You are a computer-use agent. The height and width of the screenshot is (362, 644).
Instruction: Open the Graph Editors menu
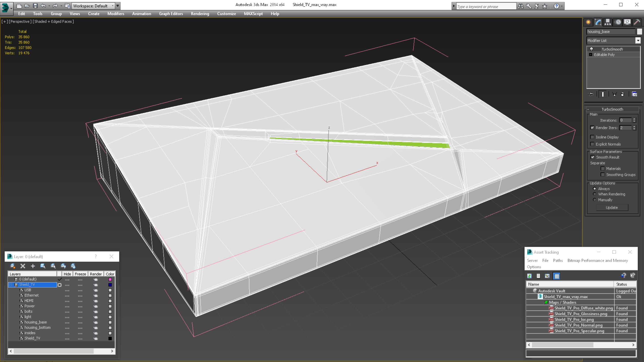171,14
